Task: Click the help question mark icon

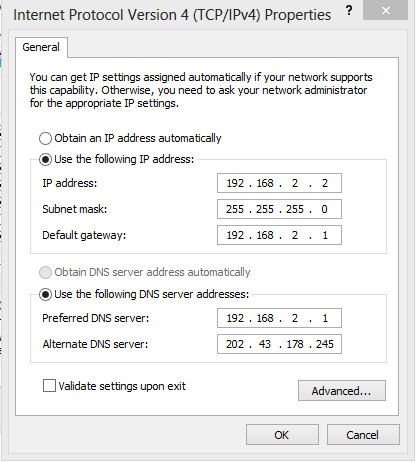Action: click(x=349, y=10)
